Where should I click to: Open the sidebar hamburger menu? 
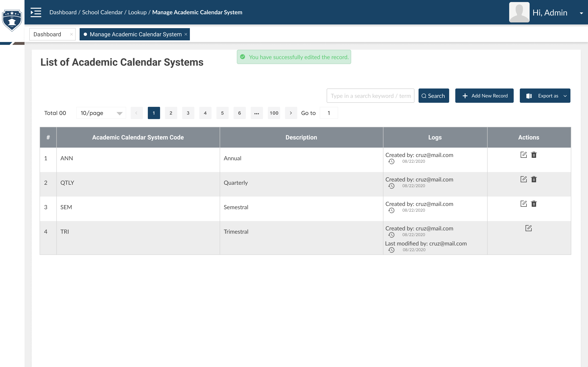click(x=36, y=12)
